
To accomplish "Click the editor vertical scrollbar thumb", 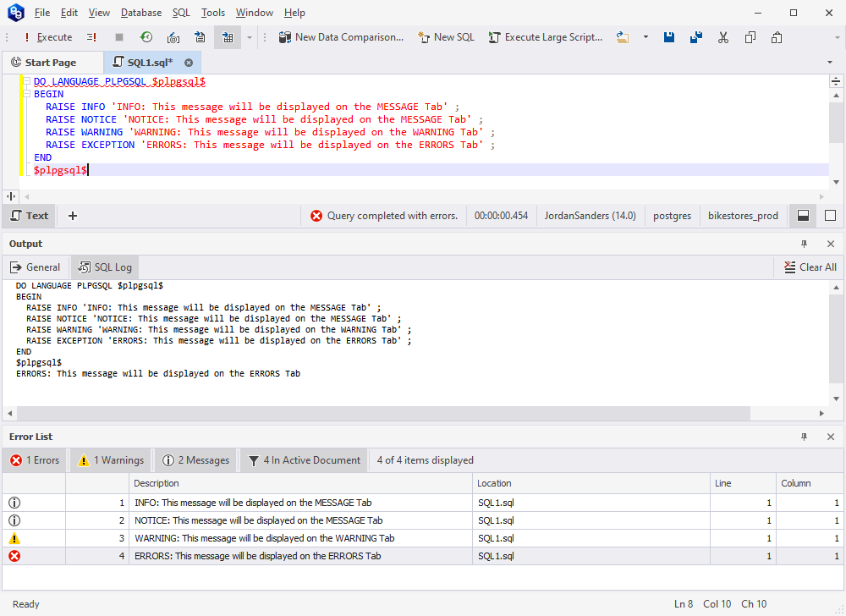I will [837, 123].
